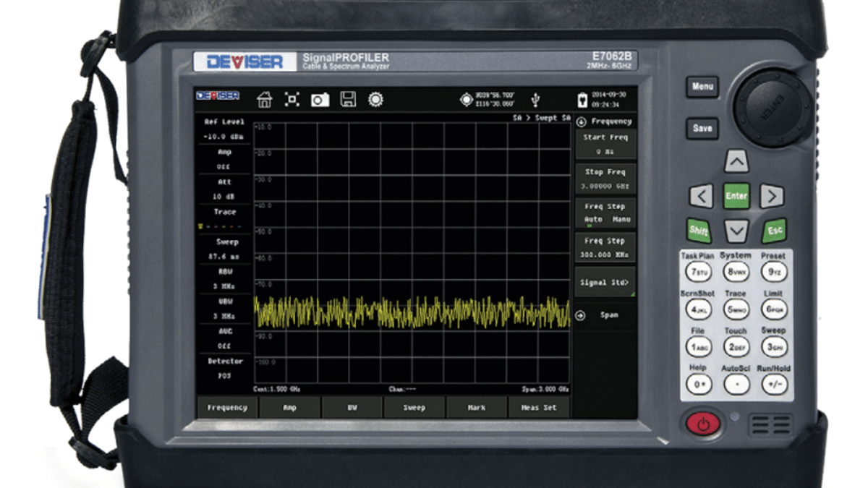
Task: Tap the AVG Off setting
Action: pyautogui.click(x=224, y=338)
